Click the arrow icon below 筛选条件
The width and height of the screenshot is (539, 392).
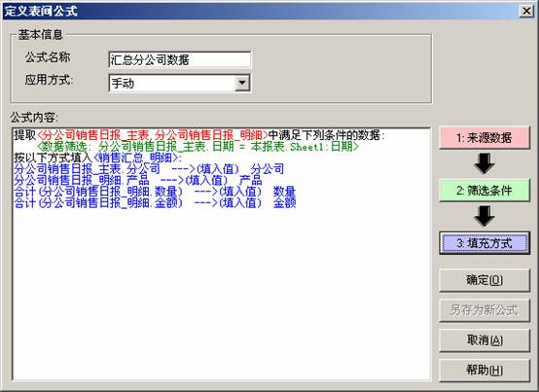tap(484, 216)
